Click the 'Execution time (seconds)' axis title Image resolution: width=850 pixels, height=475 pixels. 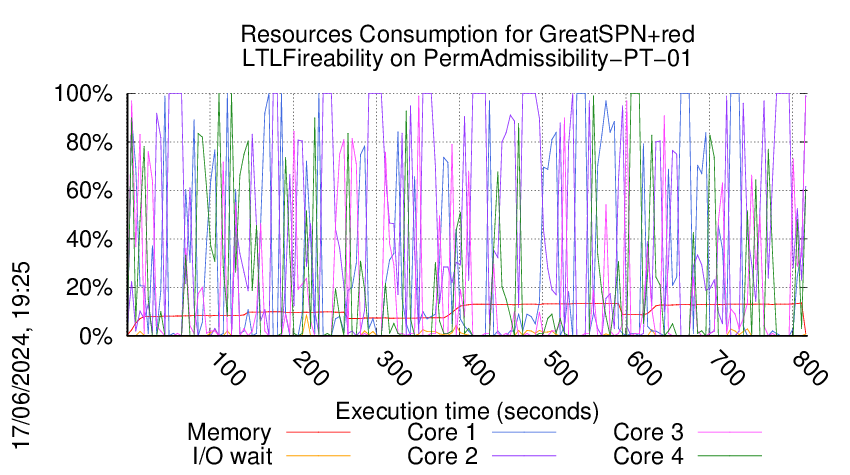tap(467, 412)
